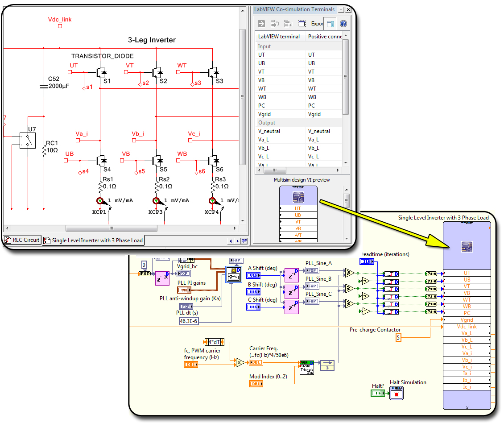504x423 pixels.
Task: Click the BASIC Triangle Gen block icon
Action: 307,367
